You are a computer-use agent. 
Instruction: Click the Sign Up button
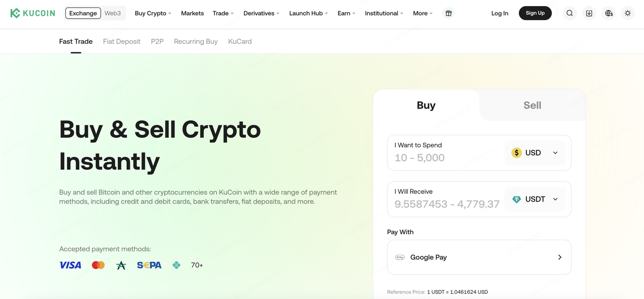point(535,13)
